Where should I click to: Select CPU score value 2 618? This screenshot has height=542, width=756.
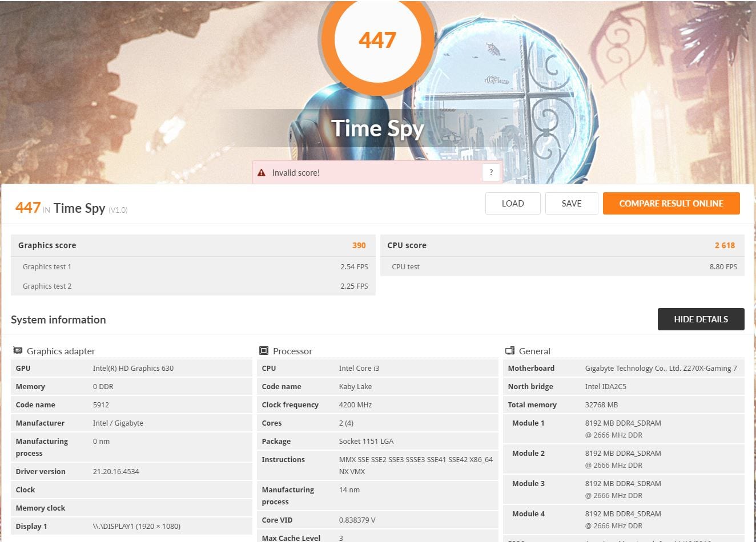point(725,245)
